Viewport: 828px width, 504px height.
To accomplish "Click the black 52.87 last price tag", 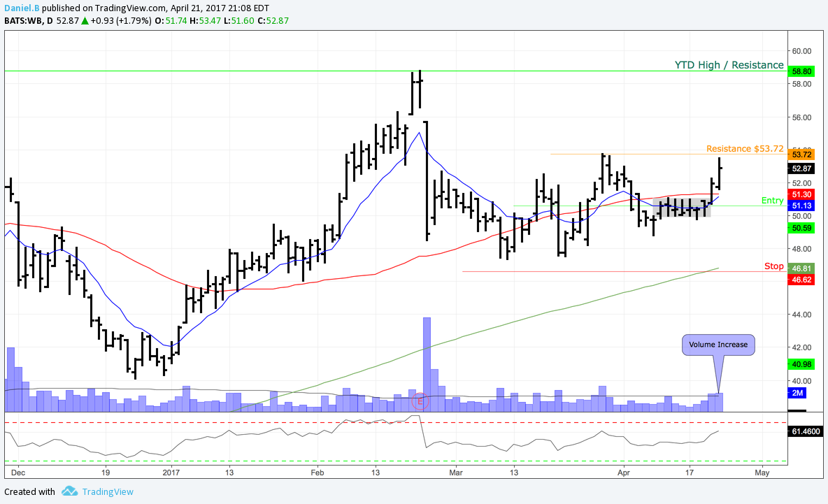I will click(x=801, y=168).
